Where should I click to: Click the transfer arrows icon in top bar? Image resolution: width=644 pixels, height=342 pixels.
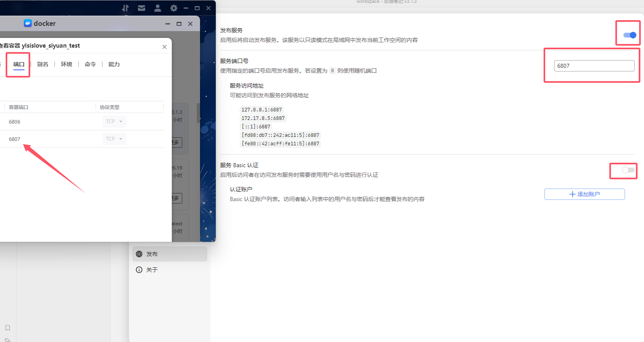point(125,8)
